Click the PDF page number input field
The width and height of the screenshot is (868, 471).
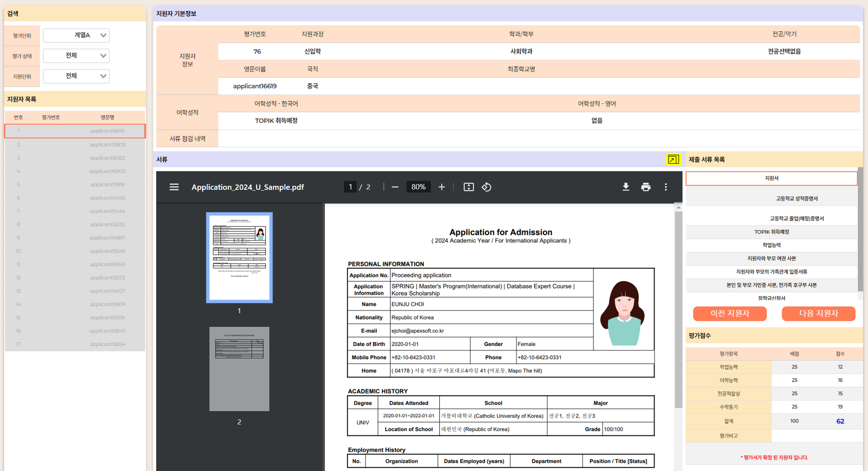350,187
